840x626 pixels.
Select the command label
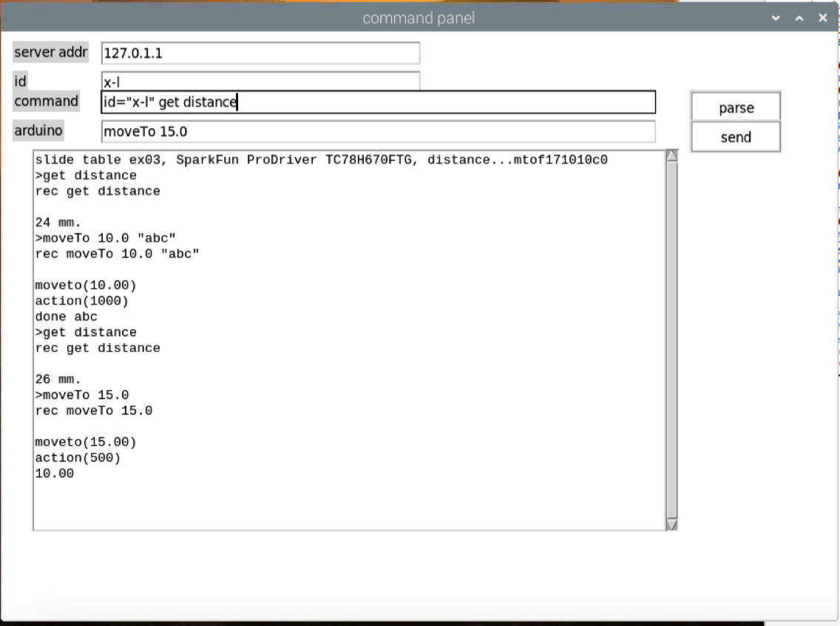pyautogui.click(x=46, y=101)
